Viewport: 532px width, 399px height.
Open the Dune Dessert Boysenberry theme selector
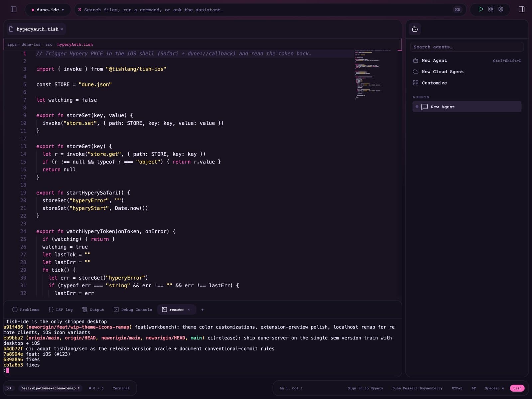point(417,388)
